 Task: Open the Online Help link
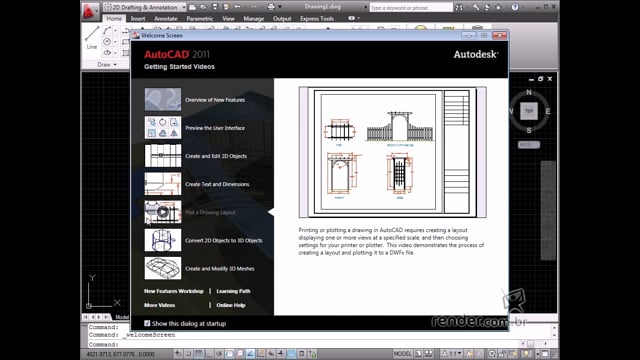231,305
